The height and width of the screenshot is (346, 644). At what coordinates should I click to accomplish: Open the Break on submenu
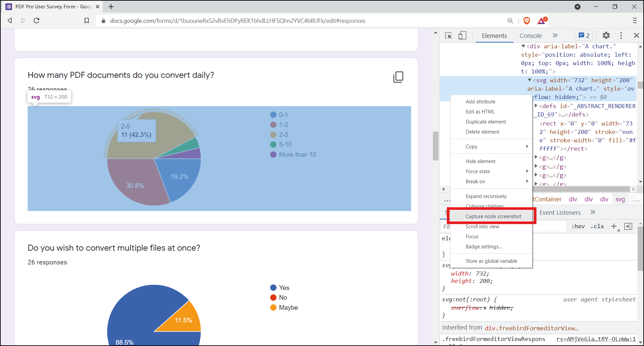point(491,182)
